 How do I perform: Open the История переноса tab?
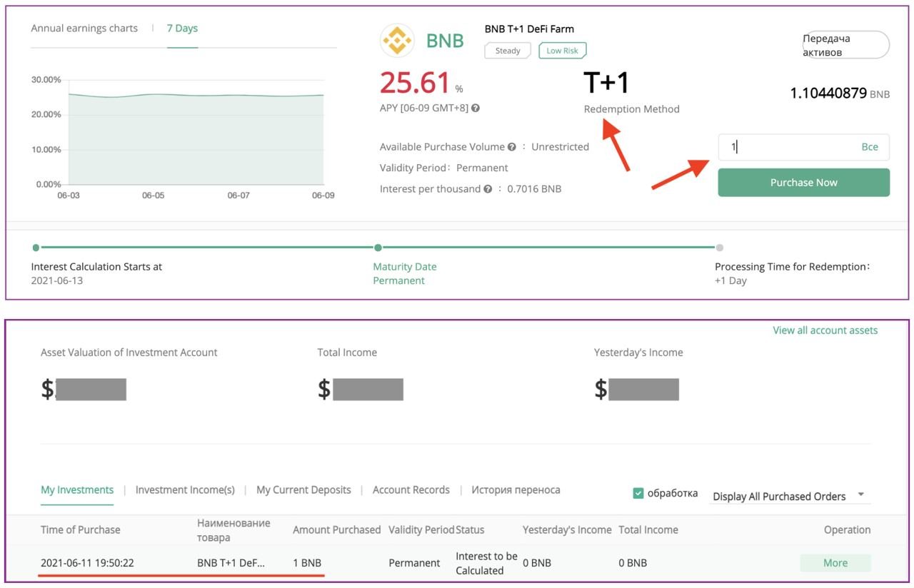tap(516, 490)
